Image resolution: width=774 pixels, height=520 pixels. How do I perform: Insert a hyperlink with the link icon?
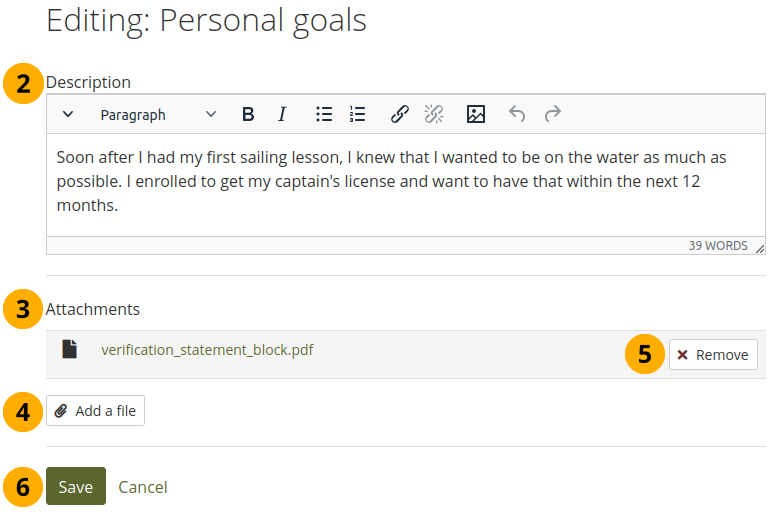pos(400,115)
